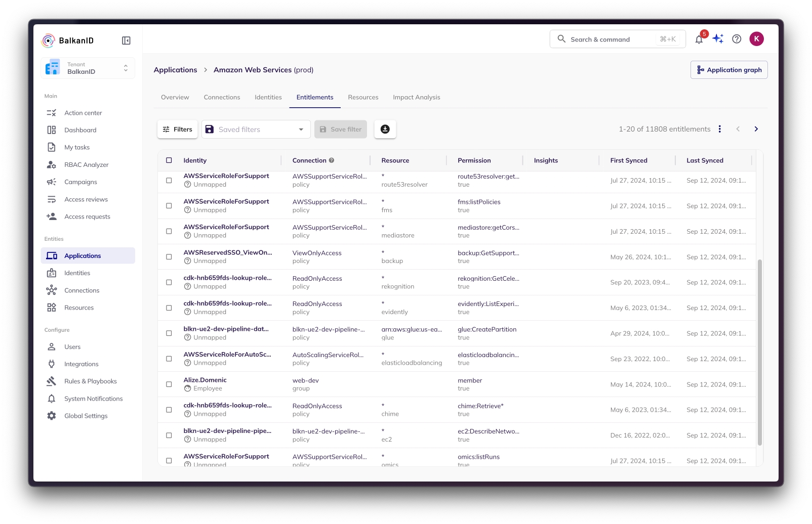Check the glue:CreatePartition row checkbox

[169, 333]
